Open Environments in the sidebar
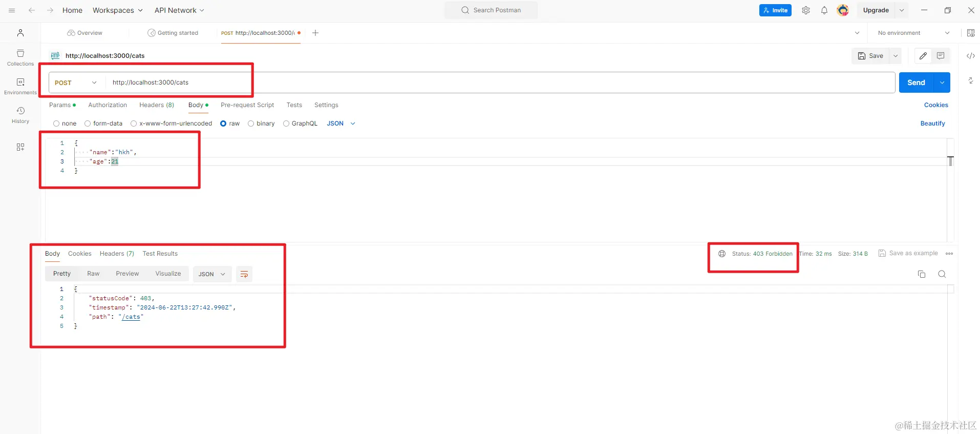980x434 pixels. [20, 87]
